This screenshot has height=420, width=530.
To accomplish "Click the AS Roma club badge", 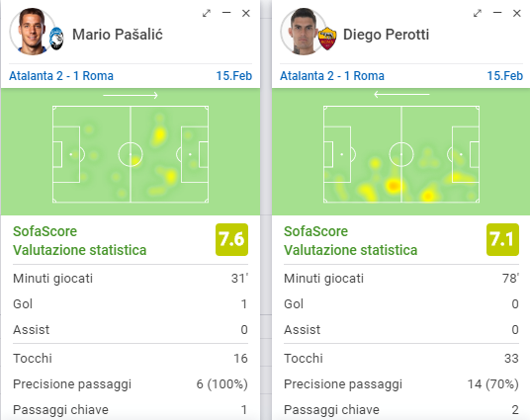I will 327,39.
